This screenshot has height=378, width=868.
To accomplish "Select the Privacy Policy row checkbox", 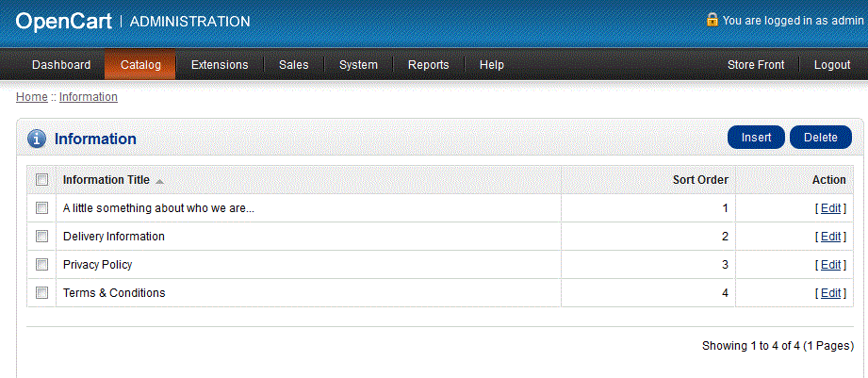I will point(41,265).
